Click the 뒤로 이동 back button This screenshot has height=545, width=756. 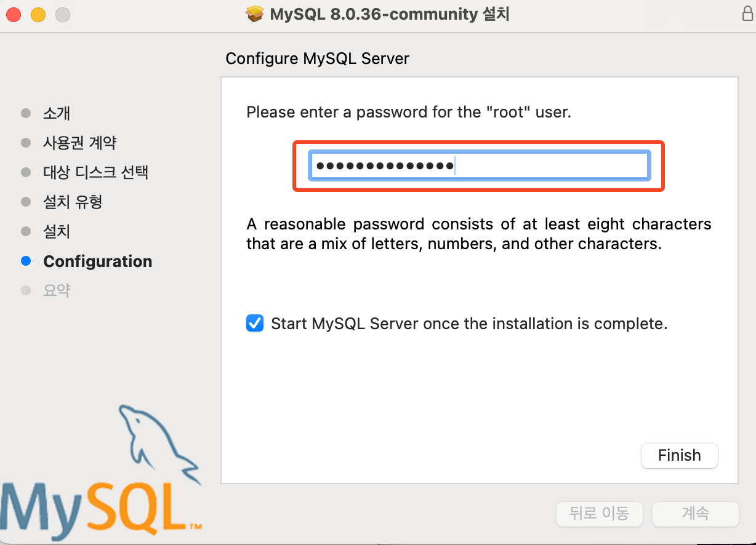pos(600,514)
